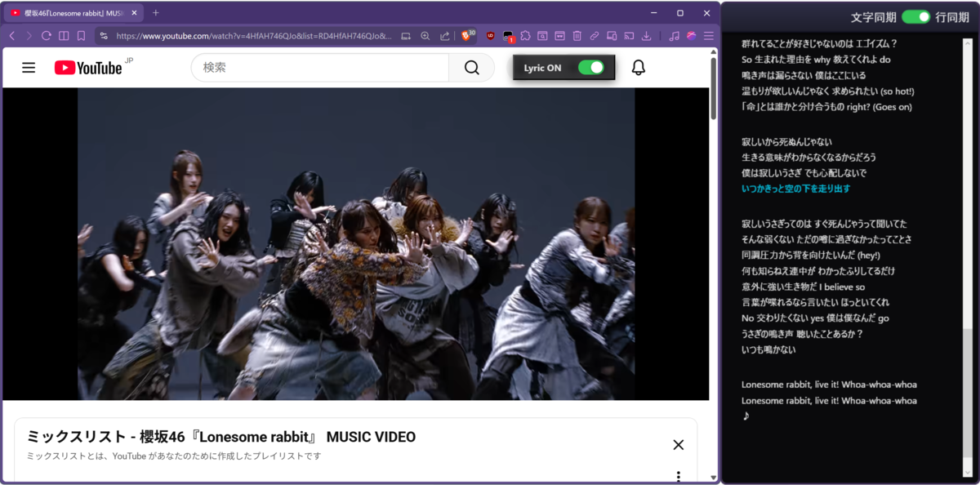Click lyric うさぎの鳴き声 聴いたことあるか？

802,334
